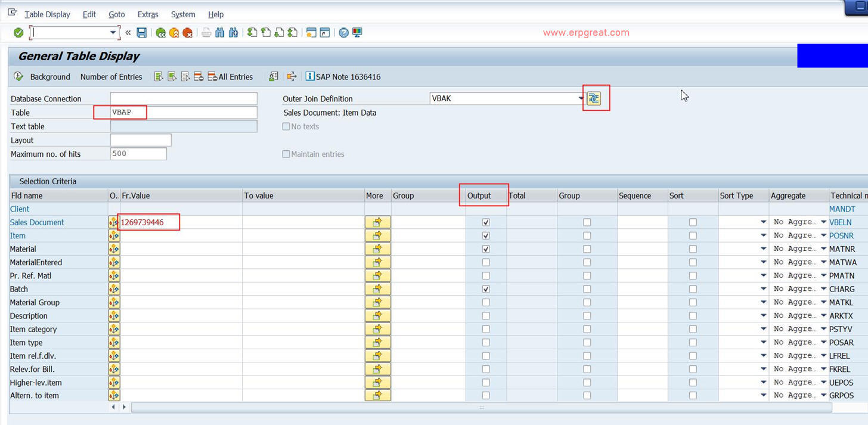Open multiple selection for Sales Document

coord(377,222)
